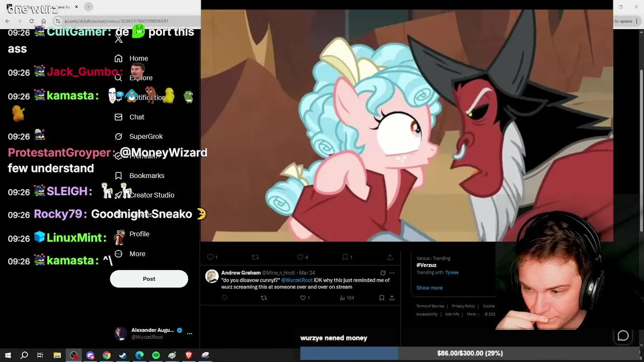The height and width of the screenshot is (362, 644).
Task: Open the Grok chat bubble at bottom right
Action: tap(623, 336)
